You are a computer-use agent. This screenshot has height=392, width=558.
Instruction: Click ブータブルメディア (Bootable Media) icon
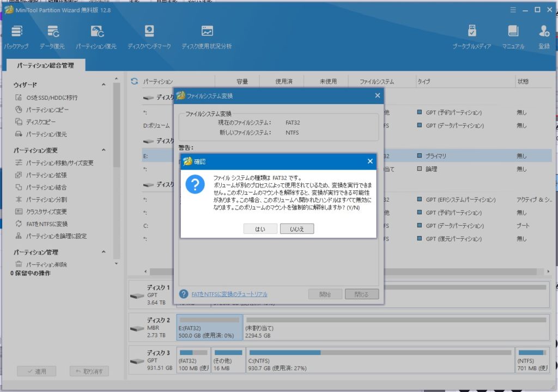click(x=472, y=37)
